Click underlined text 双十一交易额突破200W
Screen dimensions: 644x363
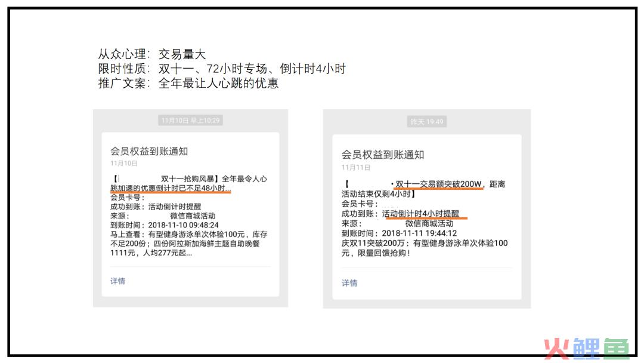[438, 184]
